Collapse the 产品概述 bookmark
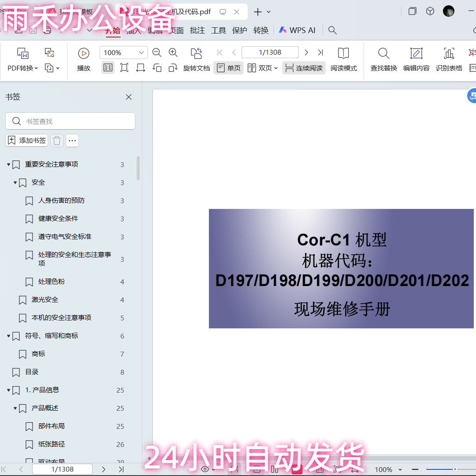This screenshot has height=476, width=476. tap(15, 408)
